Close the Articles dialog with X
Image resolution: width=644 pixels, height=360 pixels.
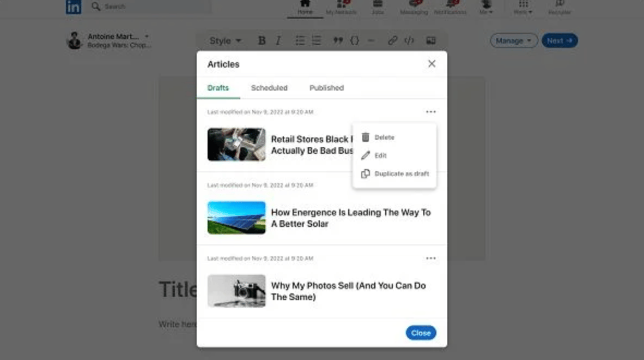pyautogui.click(x=432, y=64)
